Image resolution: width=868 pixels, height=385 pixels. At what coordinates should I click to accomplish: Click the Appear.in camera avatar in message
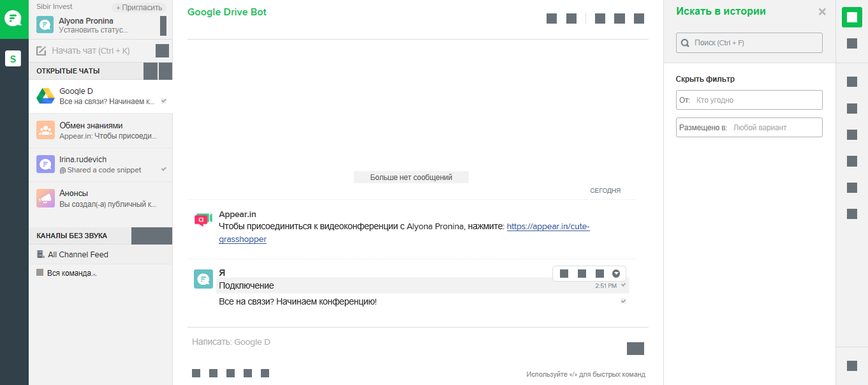[203, 220]
